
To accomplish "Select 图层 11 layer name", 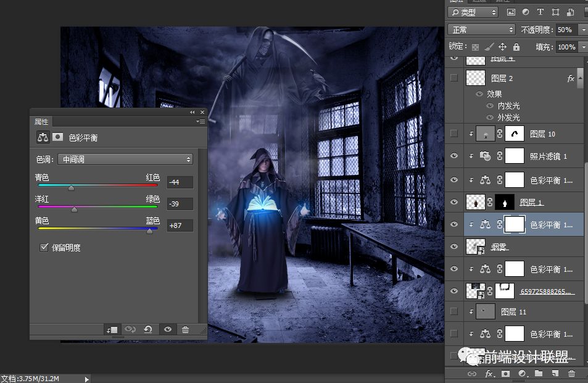I will 513,312.
